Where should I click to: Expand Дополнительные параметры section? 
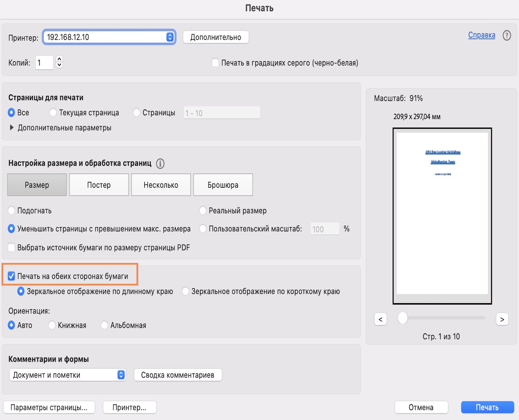coord(12,128)
